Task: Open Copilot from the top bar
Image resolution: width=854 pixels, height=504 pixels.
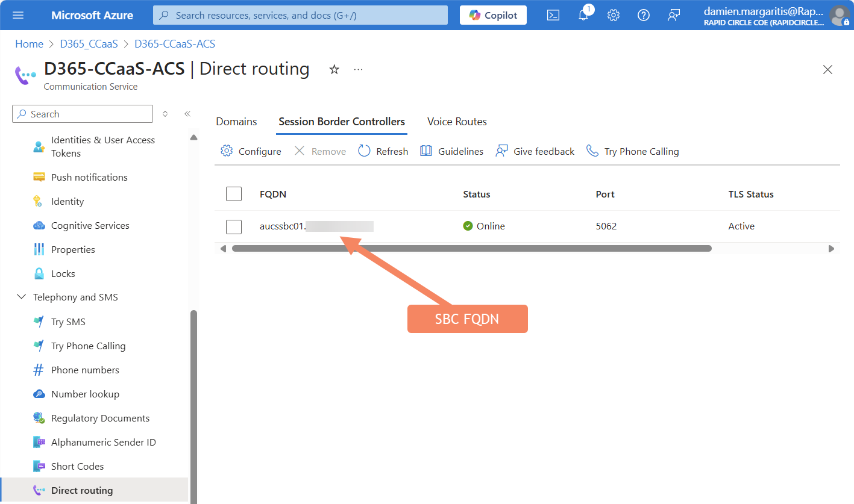Action: coord(493,15)
